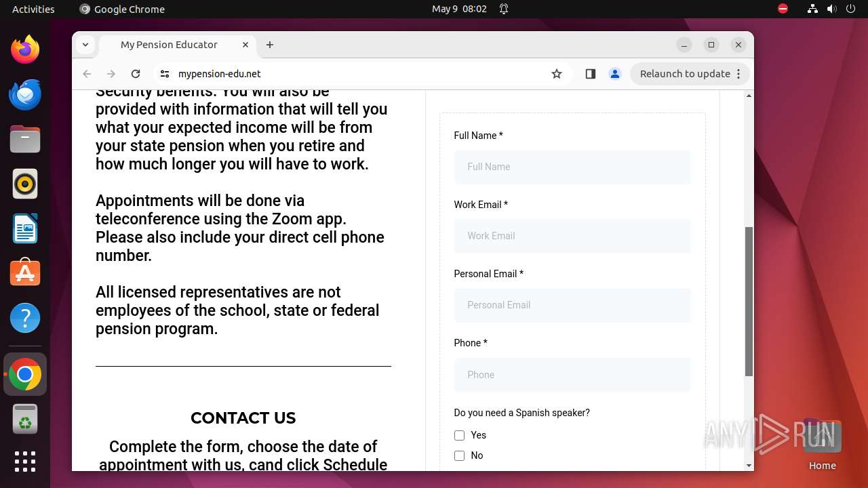The image size is (868, 488).
Task: Open the clock calendar May 9 08:02
Action: pos(459,9)
